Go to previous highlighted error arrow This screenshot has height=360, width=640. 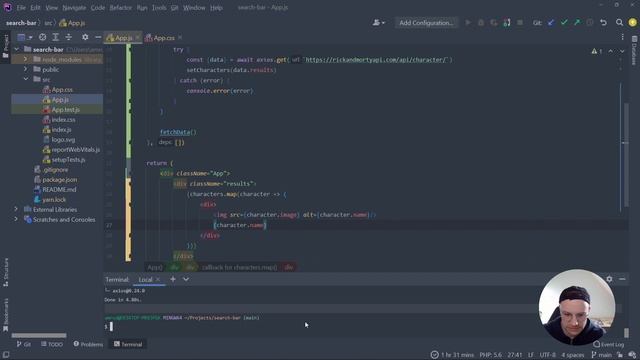[x=611, y=51]
